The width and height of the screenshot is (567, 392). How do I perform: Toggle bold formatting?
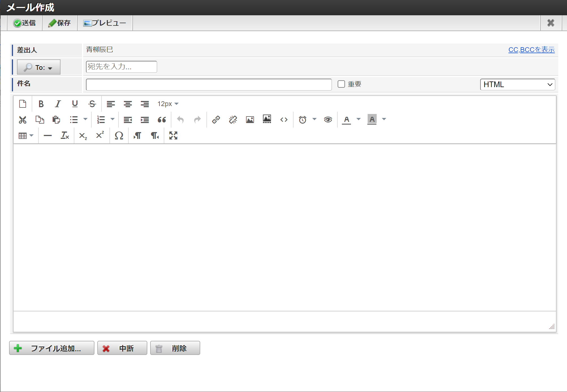tap(41, 104)
